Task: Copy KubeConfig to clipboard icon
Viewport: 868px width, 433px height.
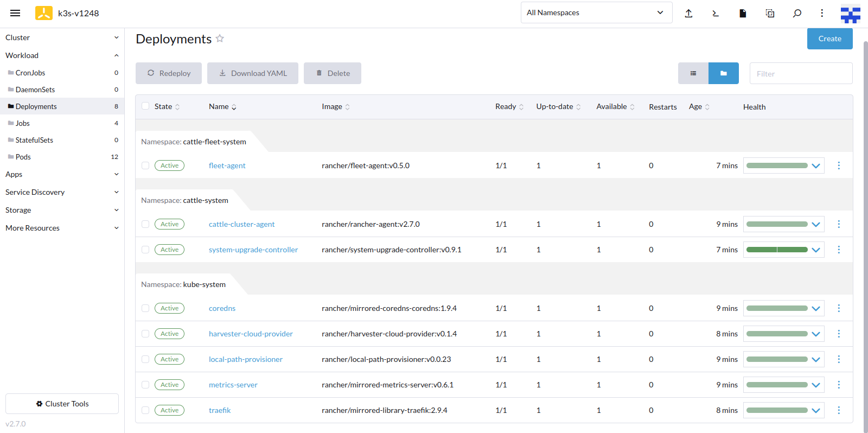Action: pyautogui.click(x=770, y=13)
